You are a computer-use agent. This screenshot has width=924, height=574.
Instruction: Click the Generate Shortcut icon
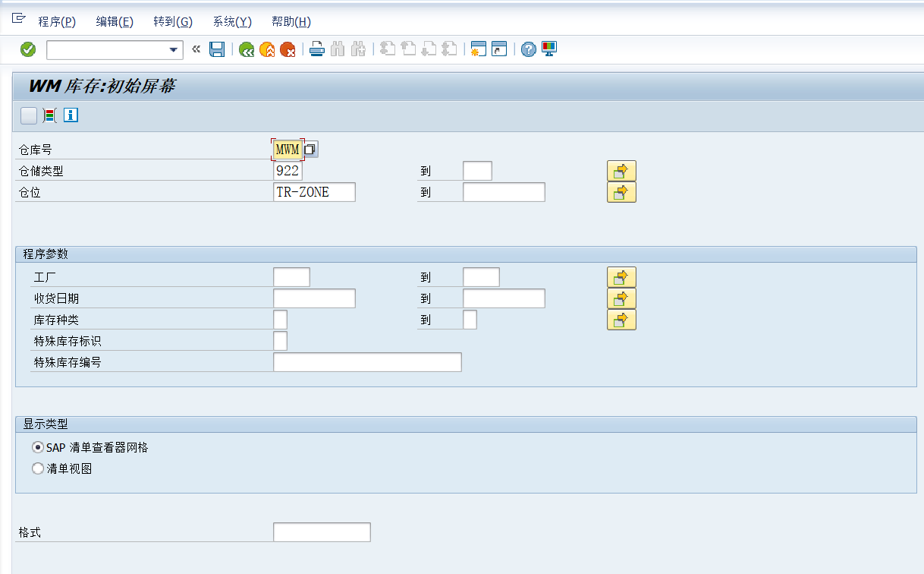[x=499, y=49]
